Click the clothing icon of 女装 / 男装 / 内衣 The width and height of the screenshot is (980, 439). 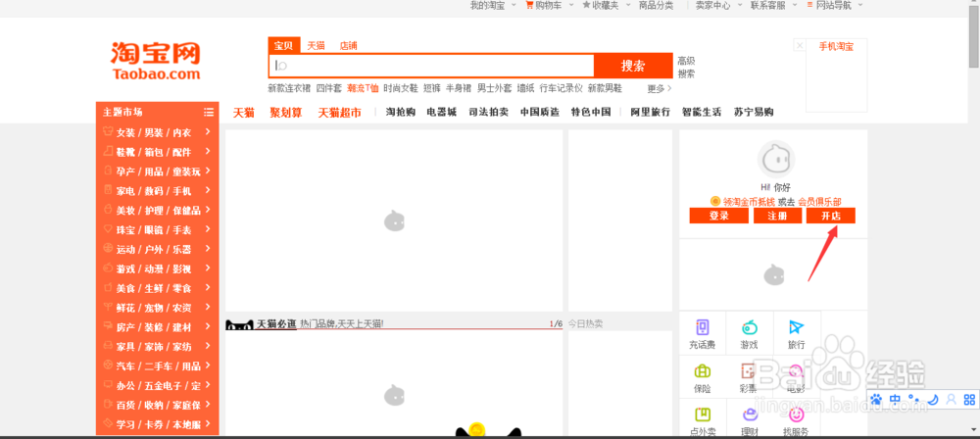point(108,132)
